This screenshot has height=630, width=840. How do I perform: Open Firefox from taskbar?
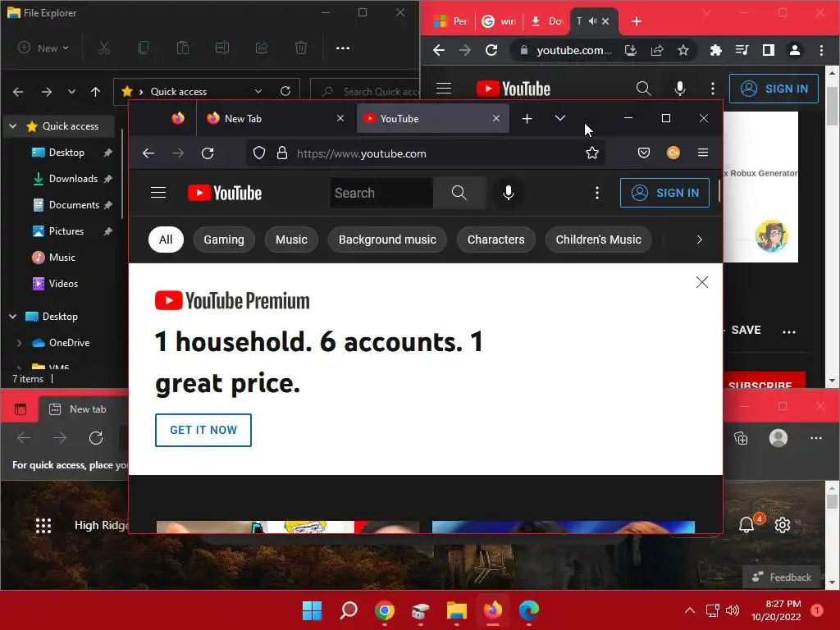493,610
